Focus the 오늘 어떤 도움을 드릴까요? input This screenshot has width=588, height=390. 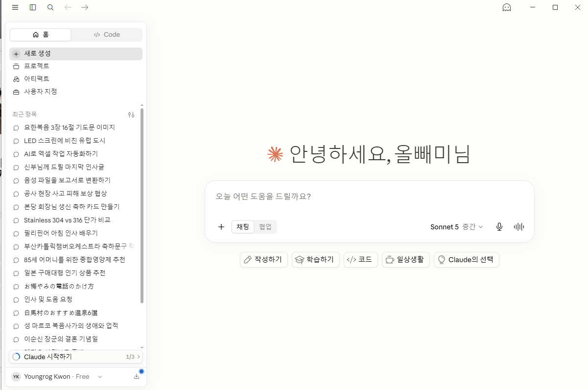[369, 196]
